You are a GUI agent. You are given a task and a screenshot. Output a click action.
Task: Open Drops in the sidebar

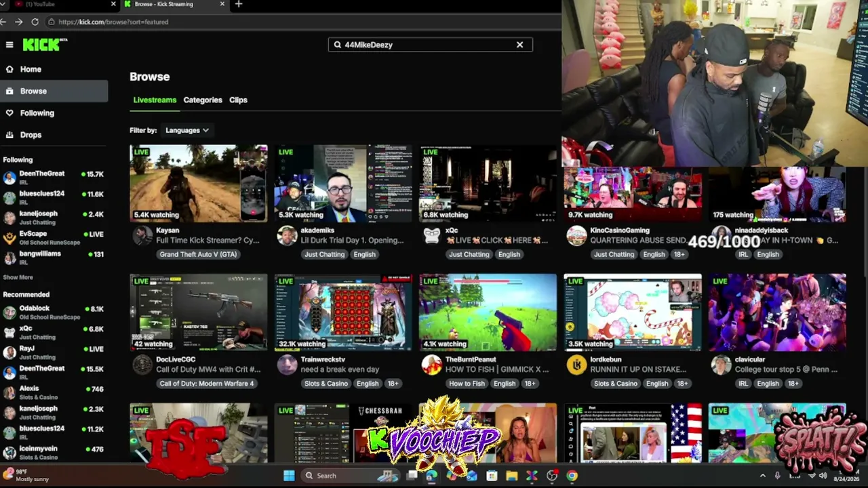(x=54, y=135)
